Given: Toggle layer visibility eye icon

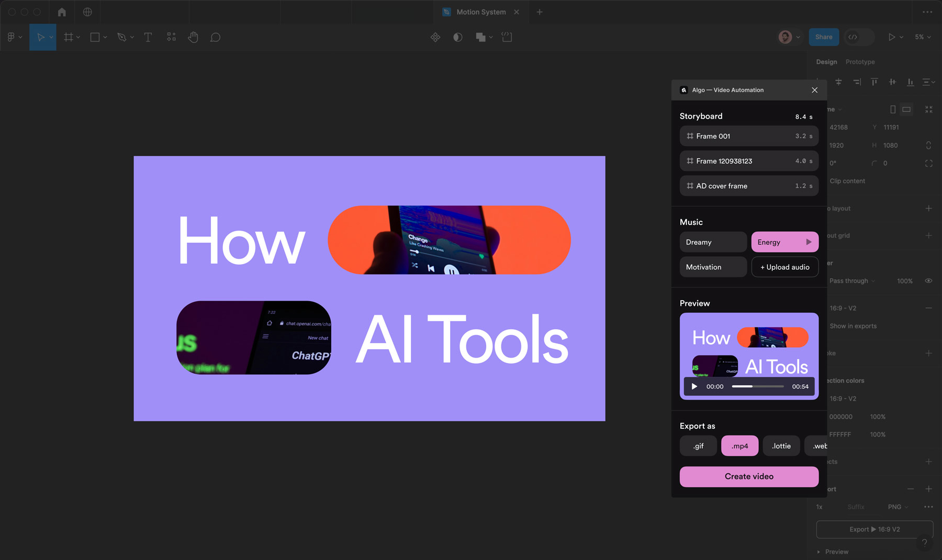Looking at the screenshot, I should point(928,281).
